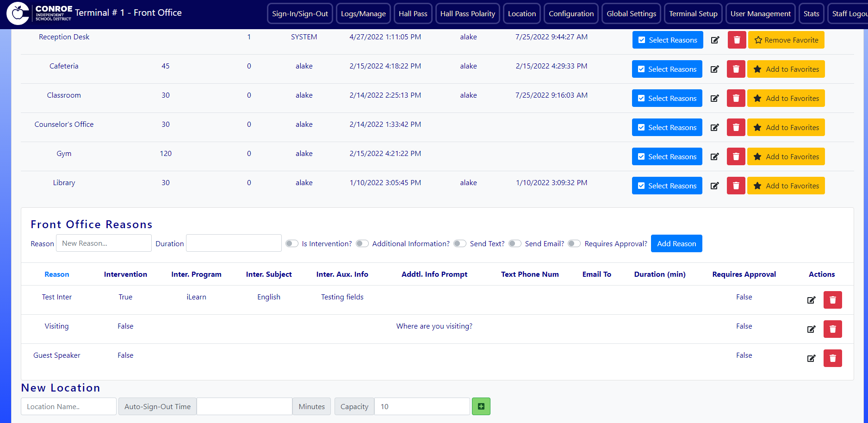
Task: Delete the Test Inter reason
Action: click(x=832, y=300)
